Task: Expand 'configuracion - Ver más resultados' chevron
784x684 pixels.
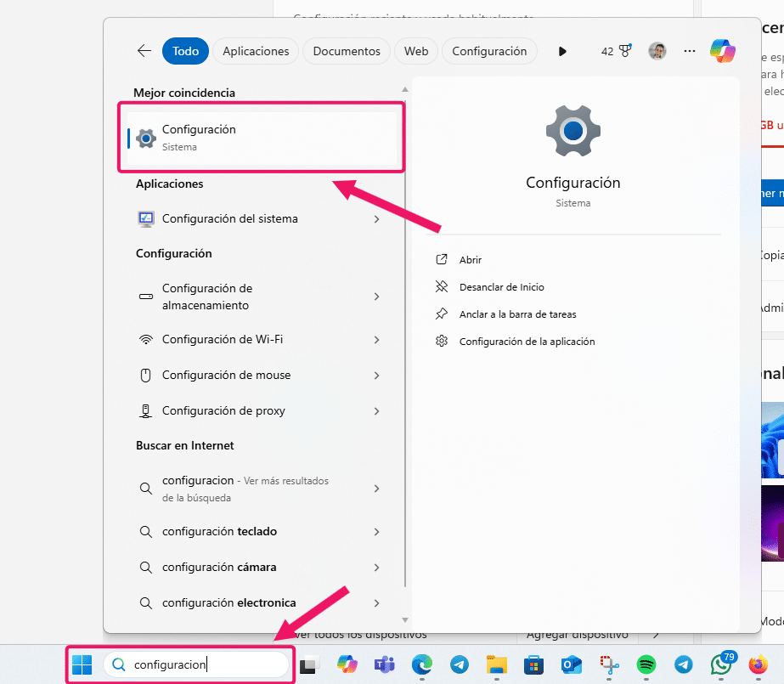Action: click(x=376, y=489)
